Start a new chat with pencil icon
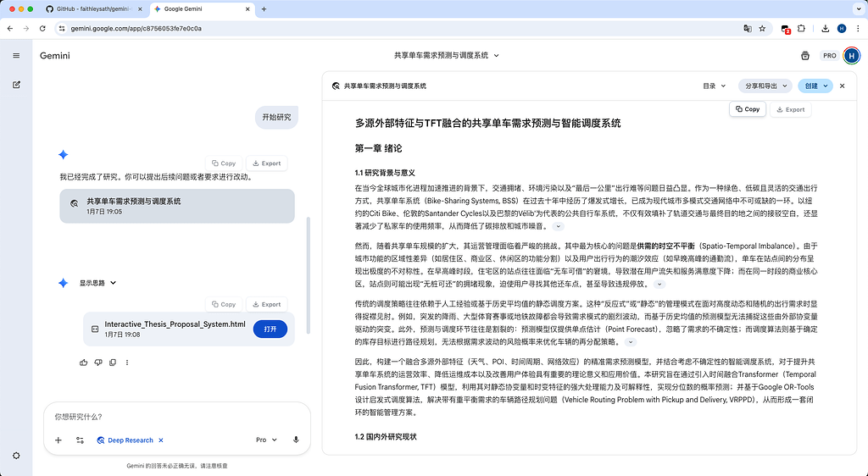Screen dimensions: 868x476 (17, 85)
